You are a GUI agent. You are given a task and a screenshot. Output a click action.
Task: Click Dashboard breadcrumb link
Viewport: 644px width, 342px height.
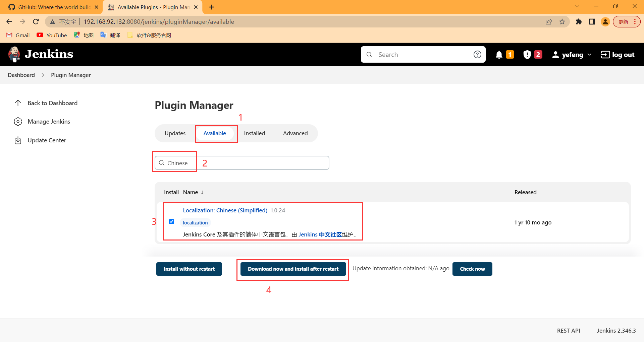[x=21, y=75]
